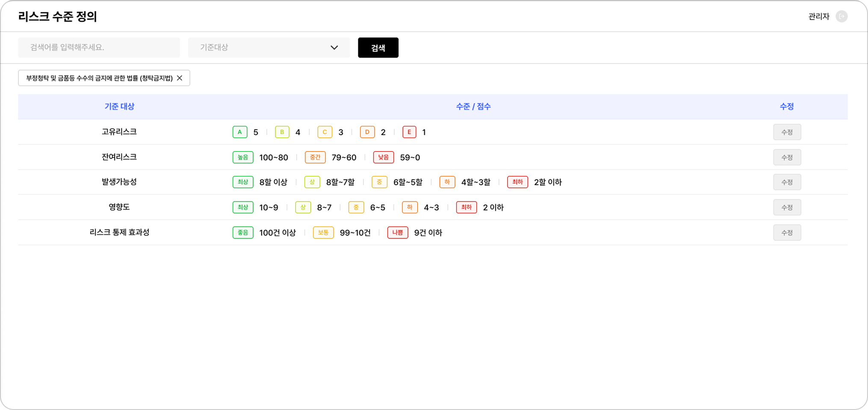Focus the 검색어를 입력해주세요 search field

(x=99, y=47)
